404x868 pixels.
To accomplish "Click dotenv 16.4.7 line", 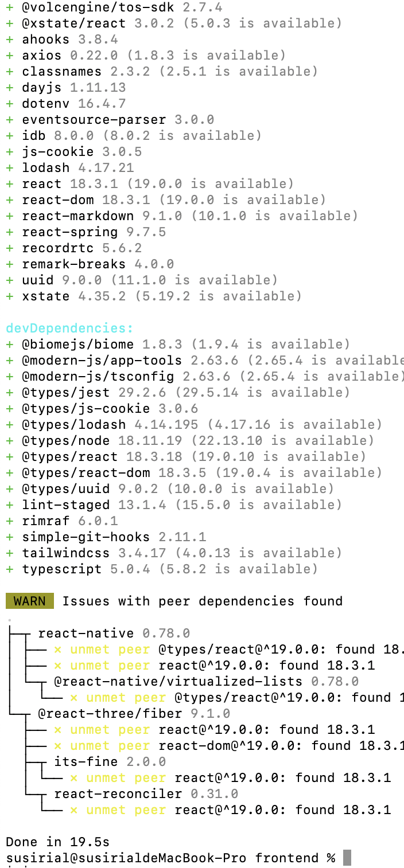I will pyautogui.click(x=66, y=104).
